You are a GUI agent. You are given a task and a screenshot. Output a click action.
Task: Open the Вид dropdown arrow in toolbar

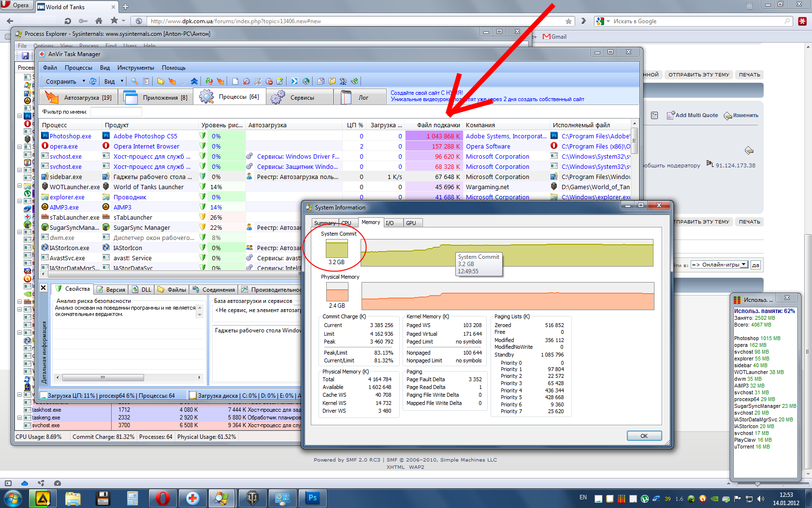click(122, 81)
